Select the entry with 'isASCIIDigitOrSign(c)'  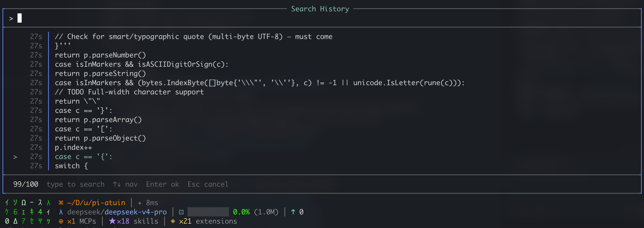[x=141, y=64]
